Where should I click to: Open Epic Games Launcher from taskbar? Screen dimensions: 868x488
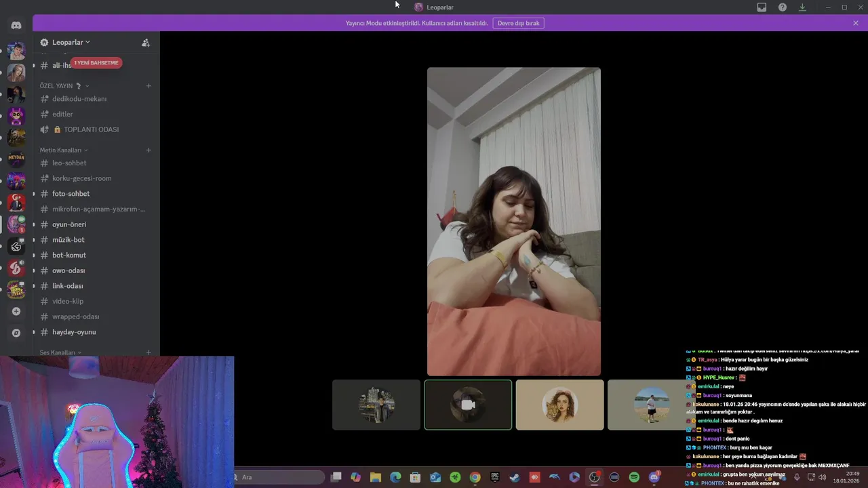495,477
